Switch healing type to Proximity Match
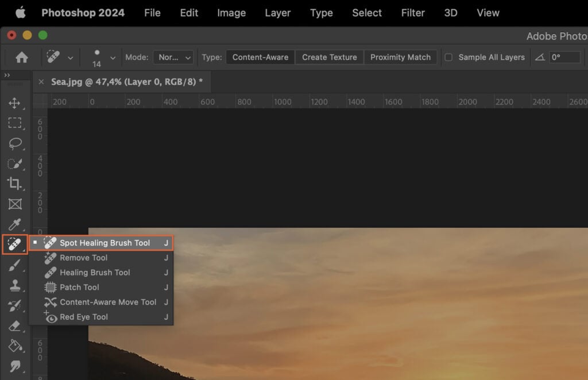The height and width of the screenshot is (380, 588). 400,57
